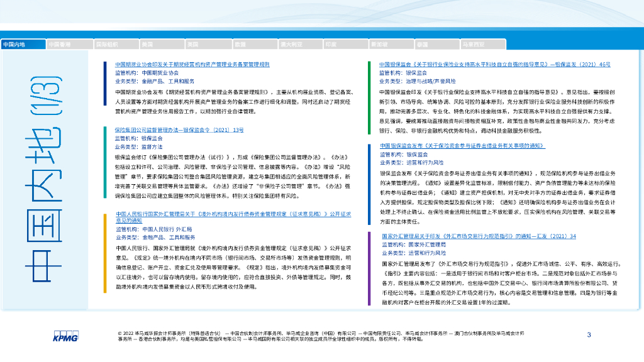Open the 国际组织 tab
The height and width of the screenshot is (362, 644).
coord(116,45)
